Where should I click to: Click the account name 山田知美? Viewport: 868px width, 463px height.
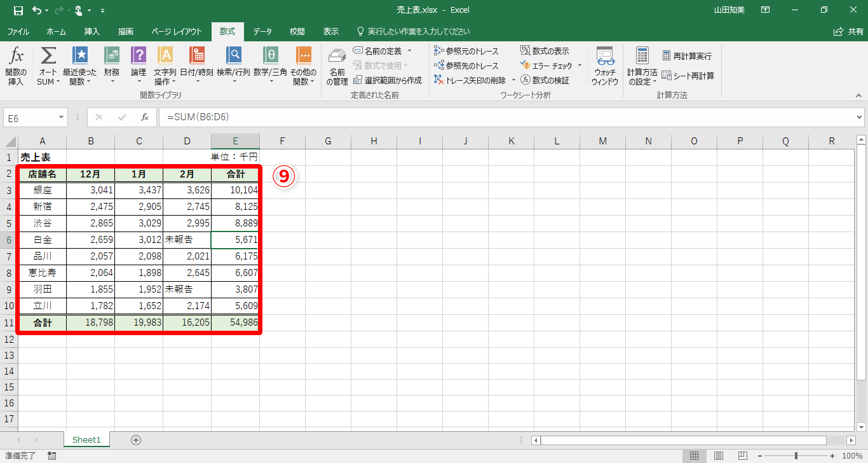(x=729, y=10)
